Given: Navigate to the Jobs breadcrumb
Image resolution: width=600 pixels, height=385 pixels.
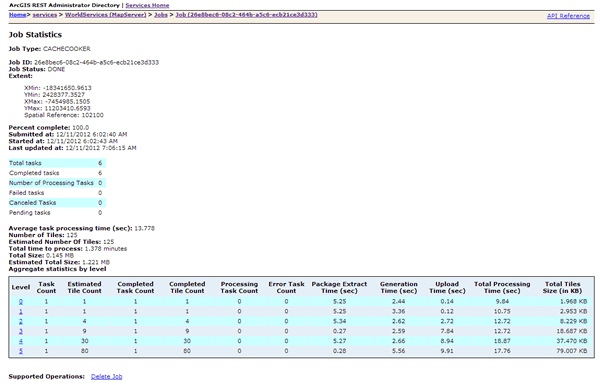Looking at the screenshot, I should pyautogui.click(x=161, y=15).
